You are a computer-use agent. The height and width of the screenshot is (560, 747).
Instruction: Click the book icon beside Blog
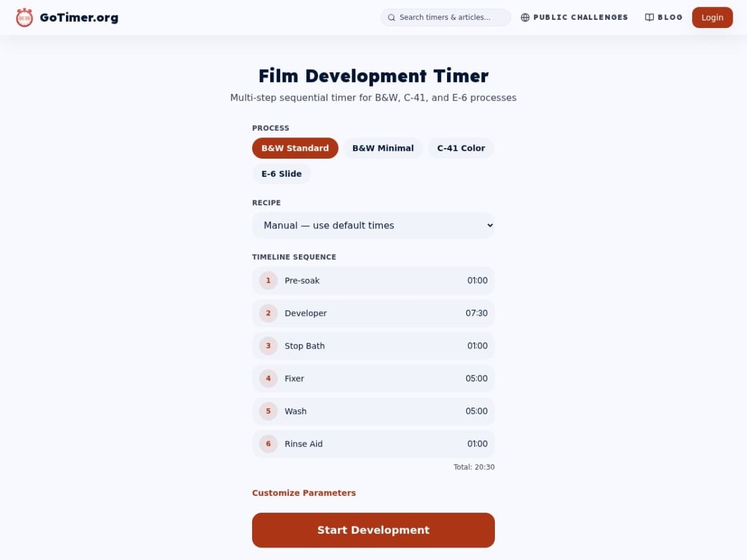click(649, 17)
